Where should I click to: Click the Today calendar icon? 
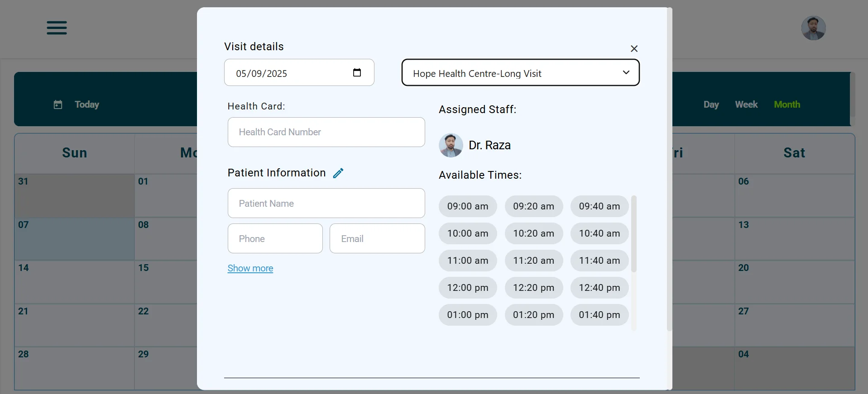[58, 104]
